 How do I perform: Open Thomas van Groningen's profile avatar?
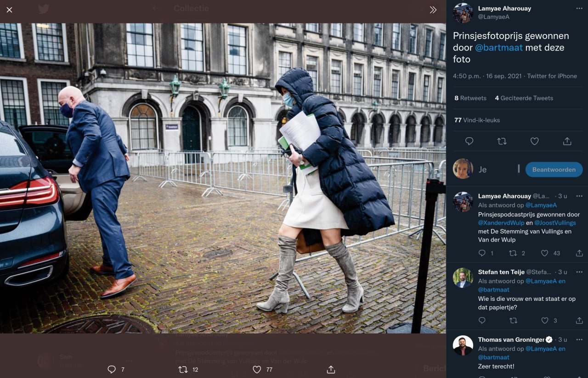[463, 345]
